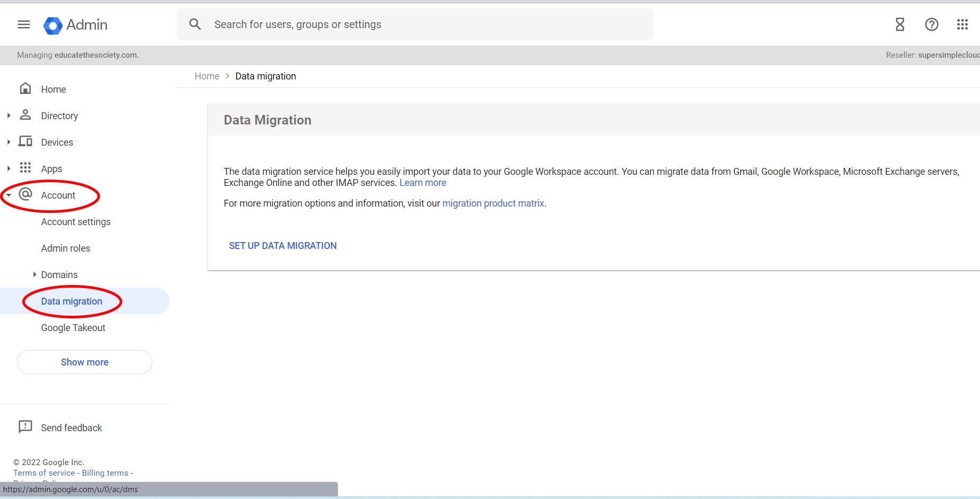Click 'Managing educatethesociety.com.' text

point(78,55)
